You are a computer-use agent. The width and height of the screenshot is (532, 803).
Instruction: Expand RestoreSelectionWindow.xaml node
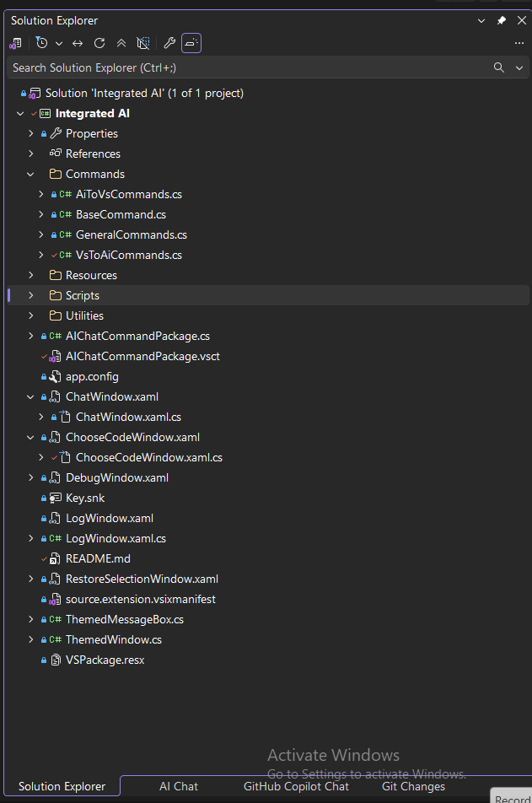[x=30, y=579]
